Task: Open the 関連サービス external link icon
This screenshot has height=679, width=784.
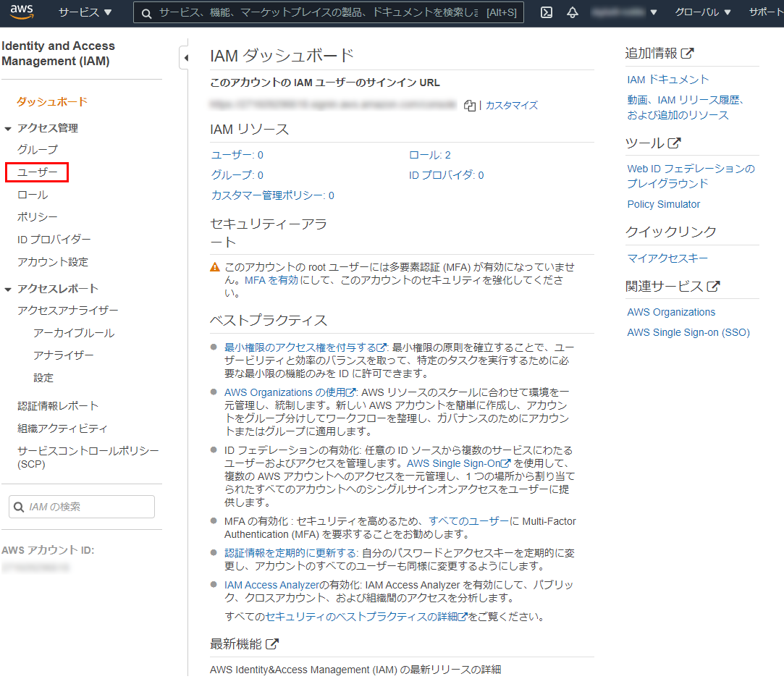Action: [713, 286]
